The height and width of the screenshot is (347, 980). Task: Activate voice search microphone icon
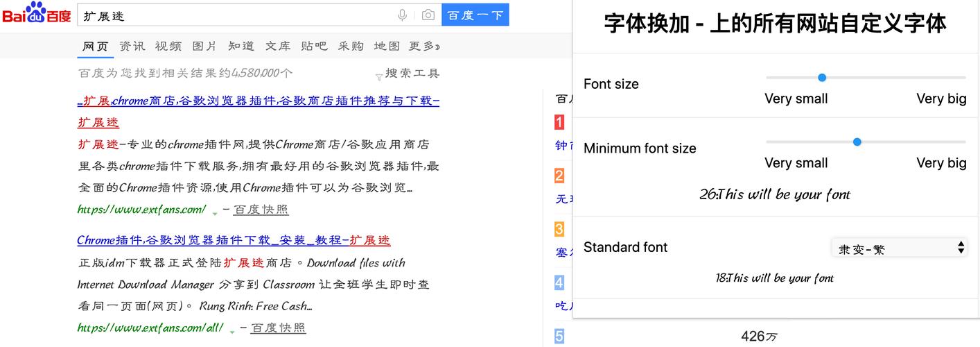click(x=402, y=15)
